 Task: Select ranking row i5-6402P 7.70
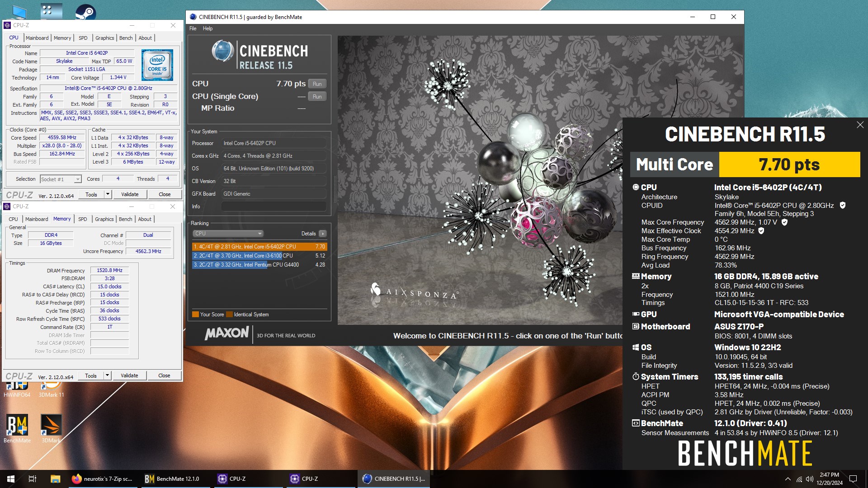pyautogui.click(x=259, y=247)
